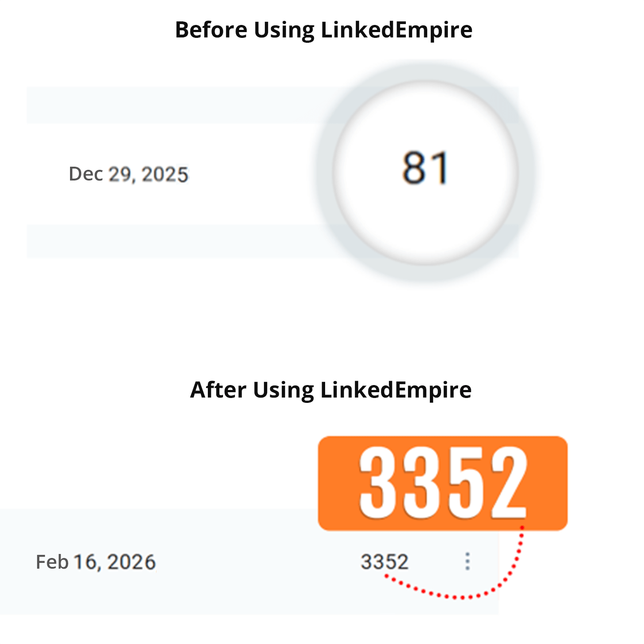
Task: Click the year 2025 in the date
Action: click(x=165, y=174)
